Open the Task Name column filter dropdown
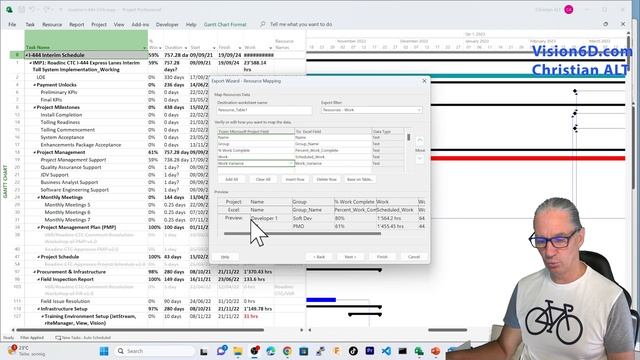This screenshot has height=360, width=640. tap(144, 48)
